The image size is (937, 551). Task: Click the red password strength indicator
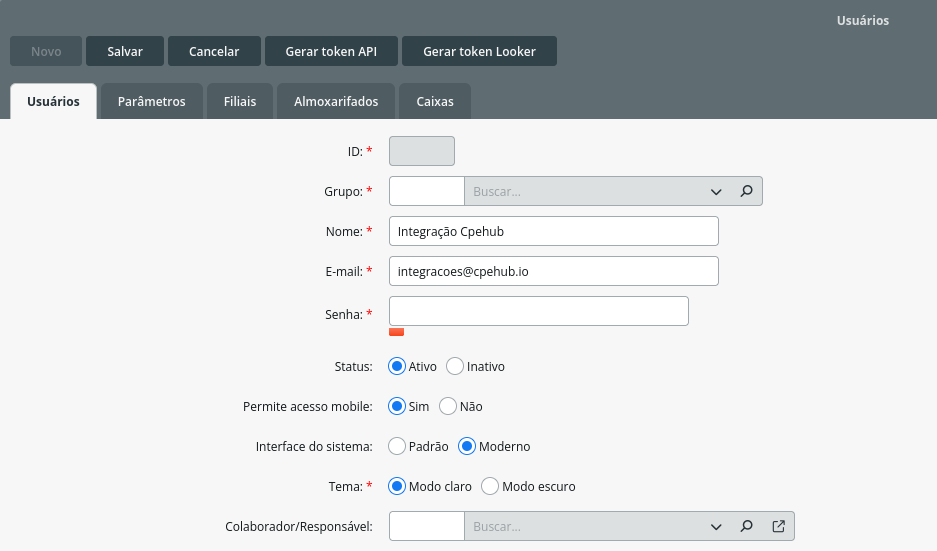coord(396,332)
